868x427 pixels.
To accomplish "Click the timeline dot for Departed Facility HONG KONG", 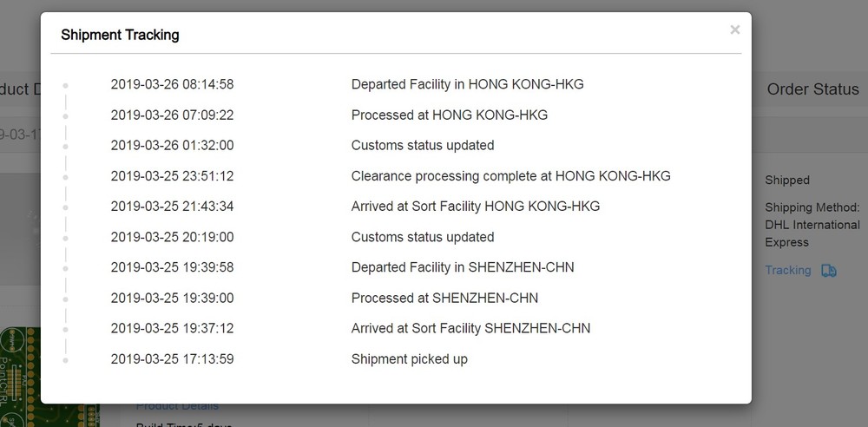I will click(x=66, y=85).
